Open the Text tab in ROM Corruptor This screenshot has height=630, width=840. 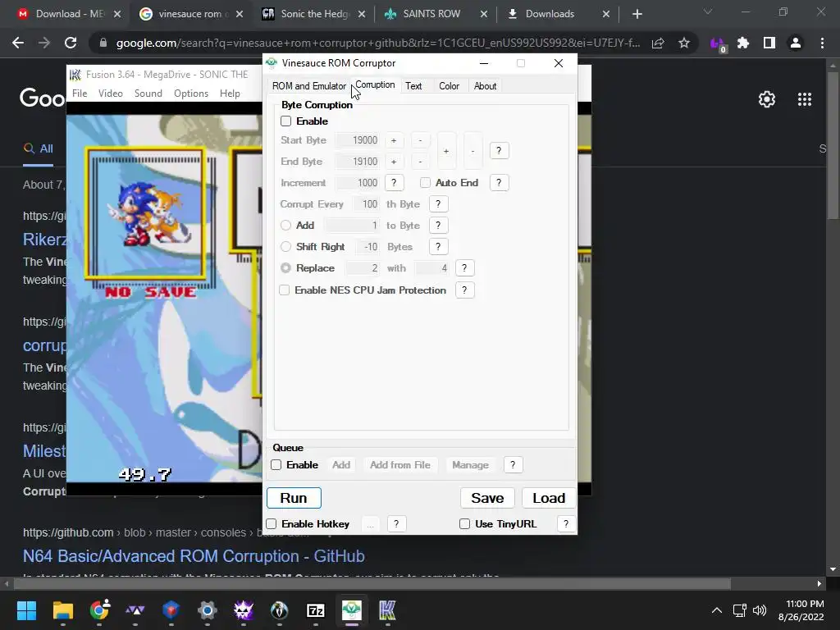413,85
